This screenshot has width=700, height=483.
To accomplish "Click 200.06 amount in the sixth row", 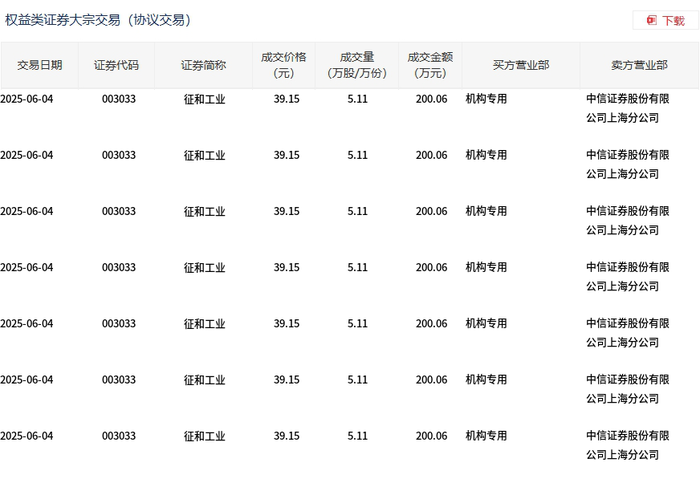I will (431, 380).
